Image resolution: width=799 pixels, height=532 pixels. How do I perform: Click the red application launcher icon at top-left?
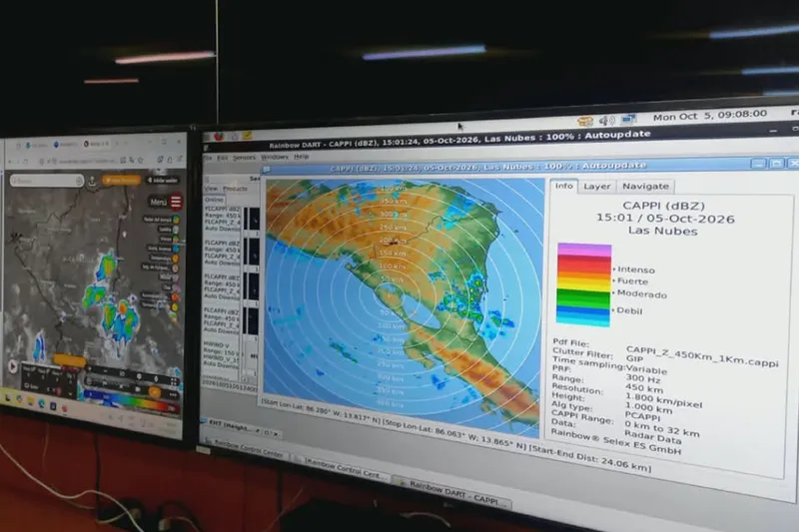219,137
